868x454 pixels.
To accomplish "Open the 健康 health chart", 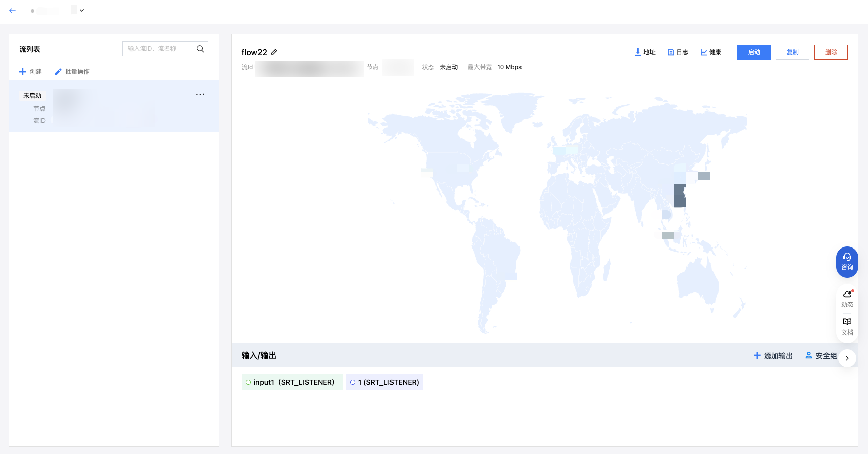I will [x=711, y=52].
